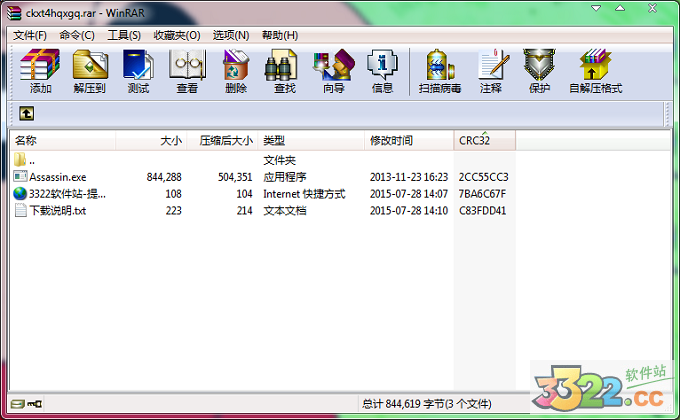
Task: Click the WinRAR title bar app icon
Action: pyautogui.click(x=14, y=13)
